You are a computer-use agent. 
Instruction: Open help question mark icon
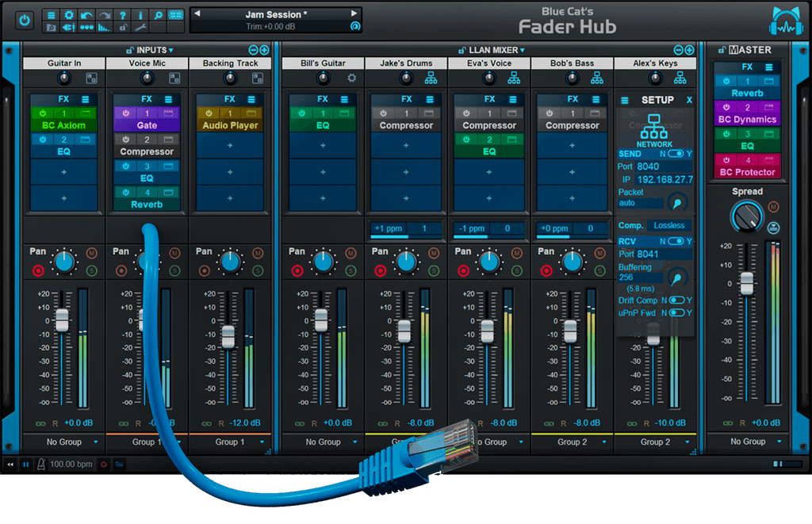click(122, 15)
